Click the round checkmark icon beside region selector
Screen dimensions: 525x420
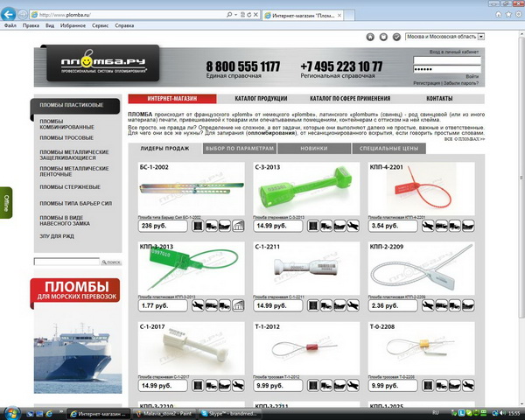click(396, 37)
